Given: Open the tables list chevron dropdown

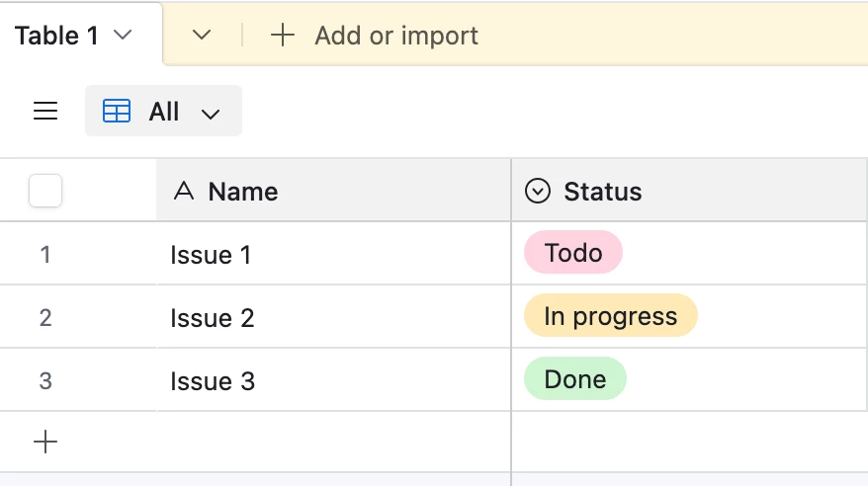Looking at the screenshot, I should point(202,36).
